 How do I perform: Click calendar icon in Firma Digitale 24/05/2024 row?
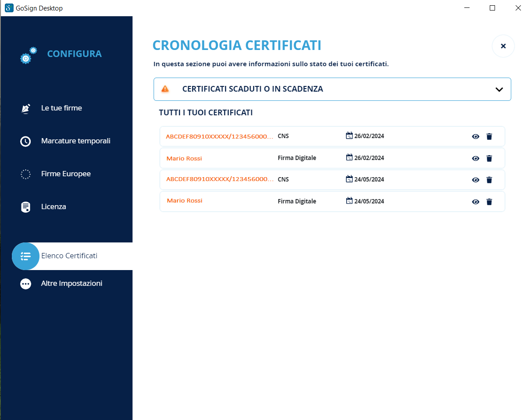point(349,201)
